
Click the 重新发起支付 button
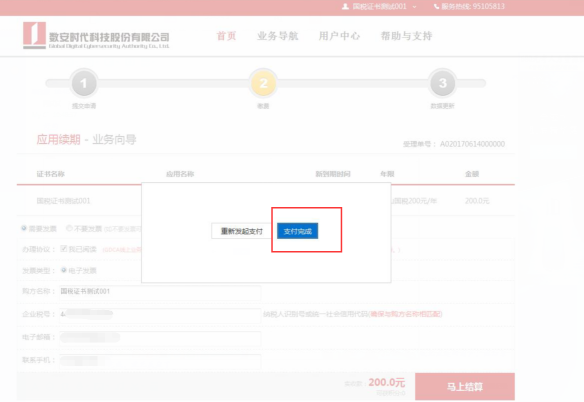pyautogui.click(x=241, y=231)
